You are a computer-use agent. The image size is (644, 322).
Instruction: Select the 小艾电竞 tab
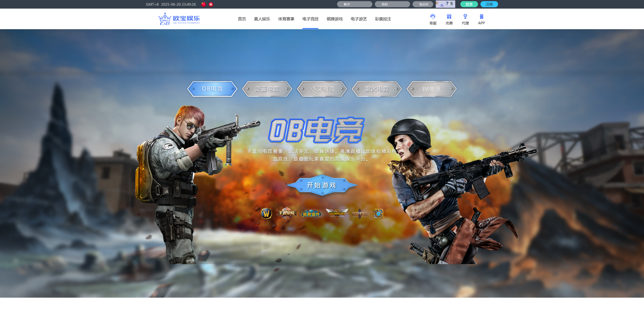click(x=322, y=89)
